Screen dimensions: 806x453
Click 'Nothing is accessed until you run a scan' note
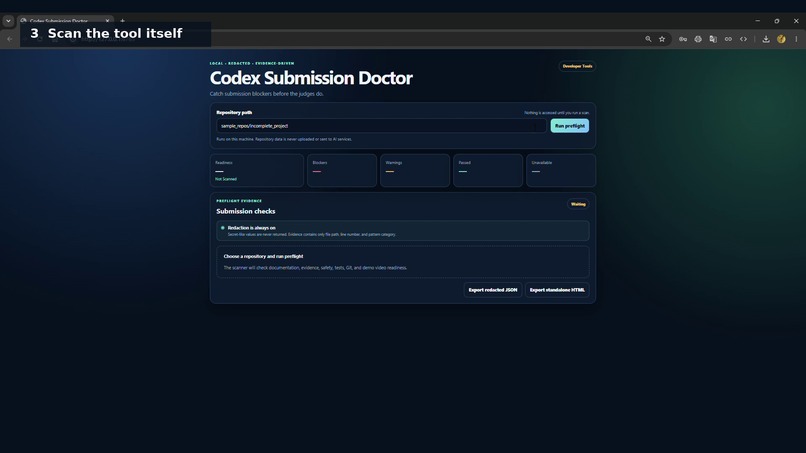point(557,113)
